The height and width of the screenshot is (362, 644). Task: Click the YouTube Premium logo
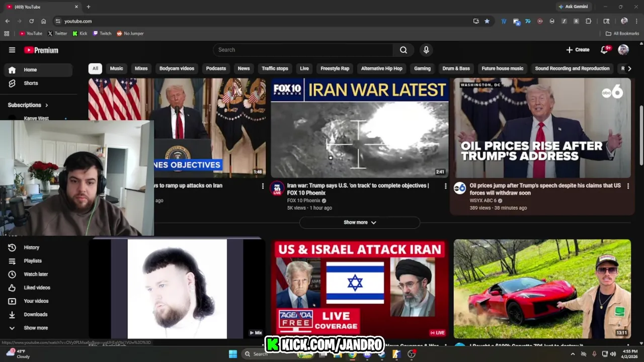[41, 50]
